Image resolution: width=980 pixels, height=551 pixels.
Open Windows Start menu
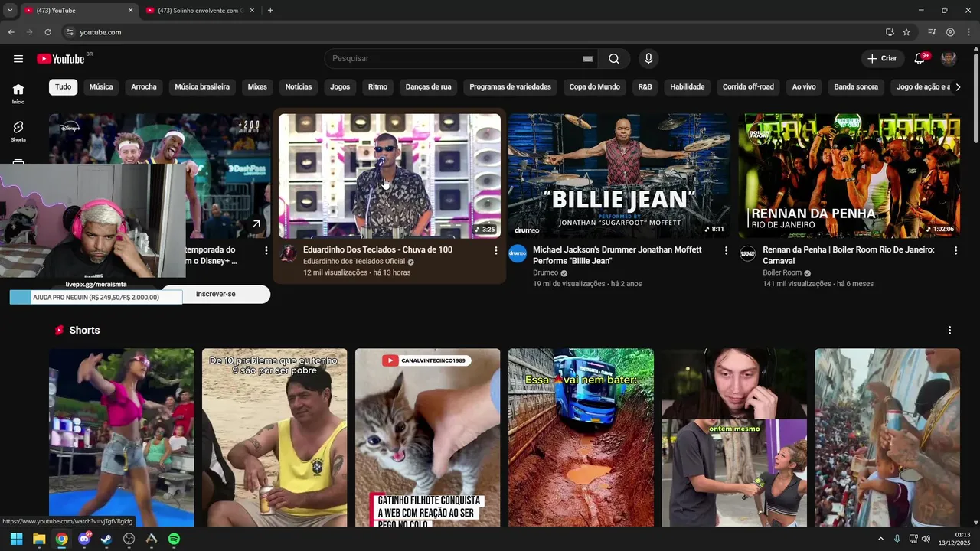pos(16,539)
